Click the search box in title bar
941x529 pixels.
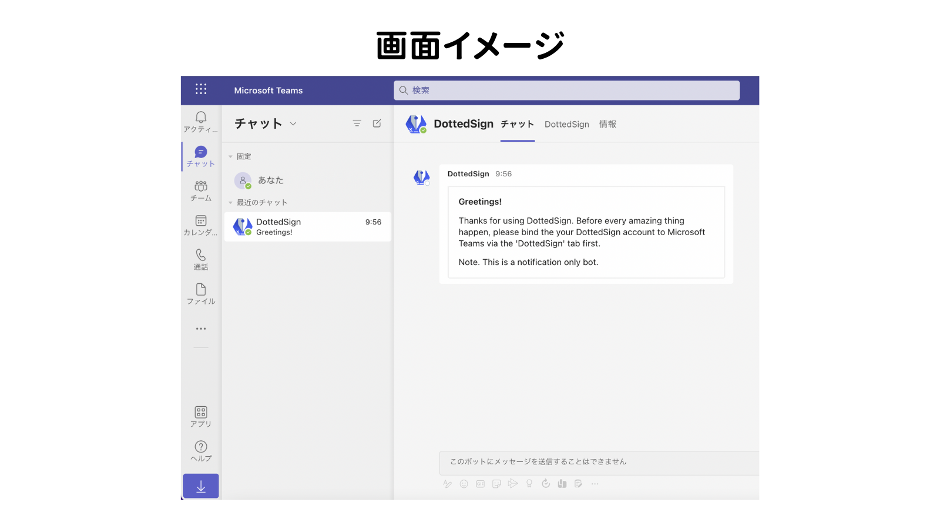click(567, 90)
